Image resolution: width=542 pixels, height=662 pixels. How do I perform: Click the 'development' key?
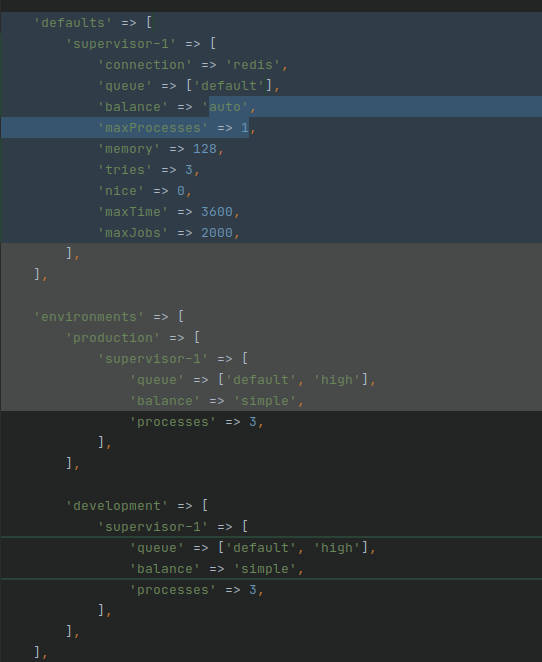117,506
